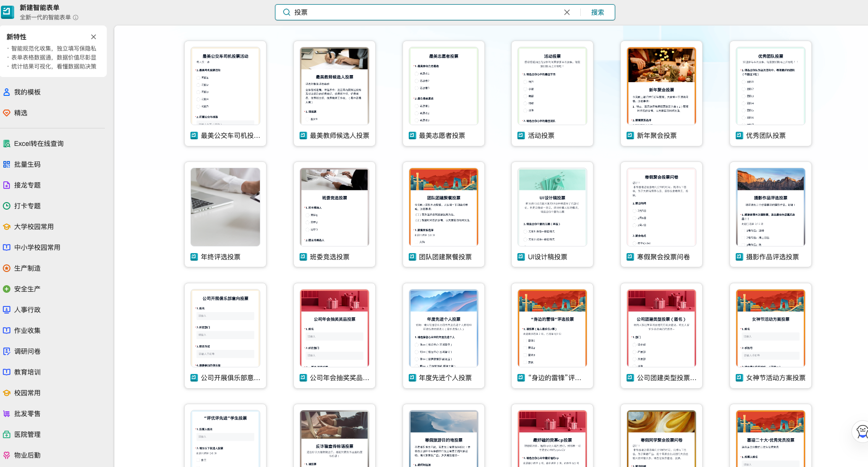The height and width of the screenshot is (467, 868).
Task: Open 我的模板 in sidebar
Action: 27,92
